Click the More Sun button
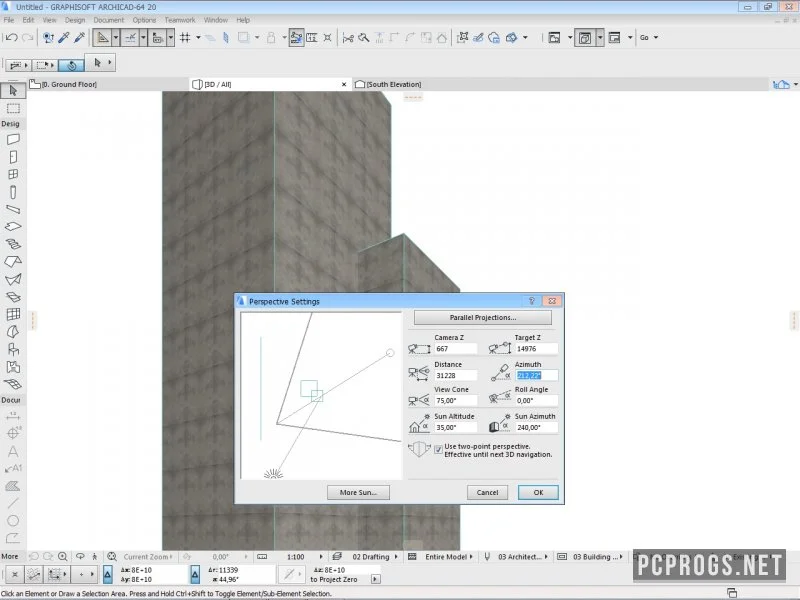This screenshot has height=600, width=800. pyautogui.click(x=358, y=492)
